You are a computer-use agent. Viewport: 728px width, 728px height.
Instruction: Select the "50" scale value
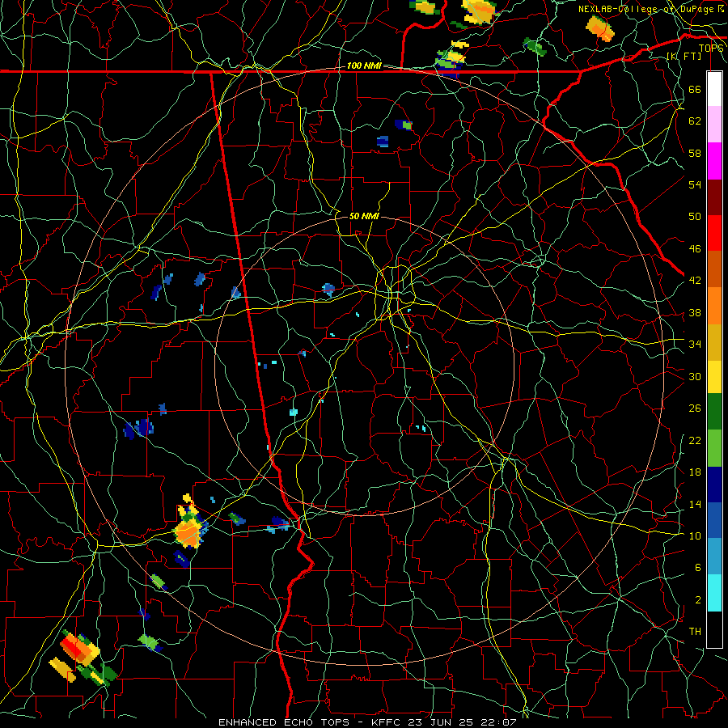tap(695, 217)
